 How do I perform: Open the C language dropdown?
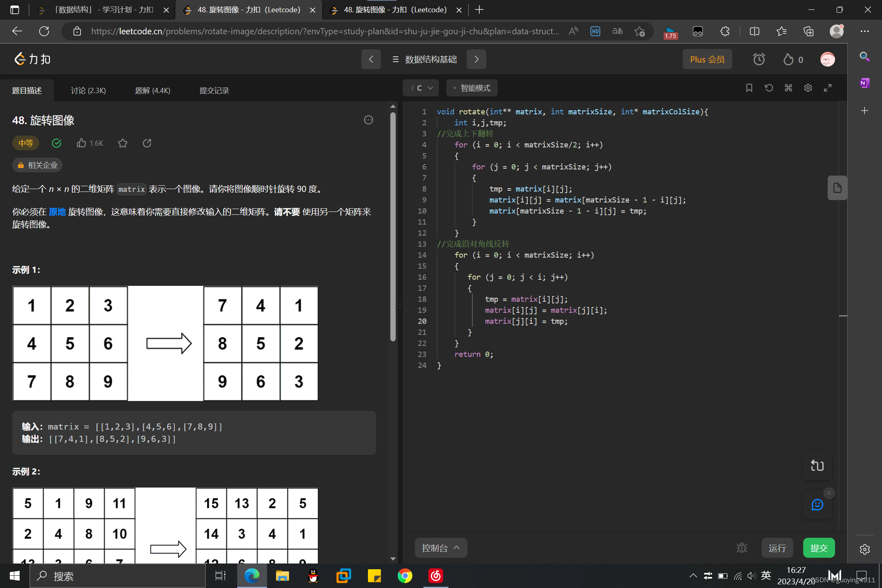point(421,88)
